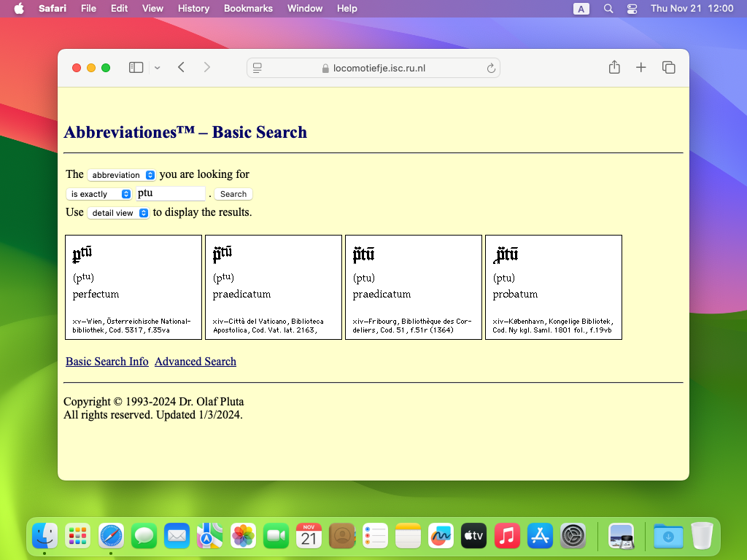Open System Settings from the Dock
747x560 pixels.
573,536
